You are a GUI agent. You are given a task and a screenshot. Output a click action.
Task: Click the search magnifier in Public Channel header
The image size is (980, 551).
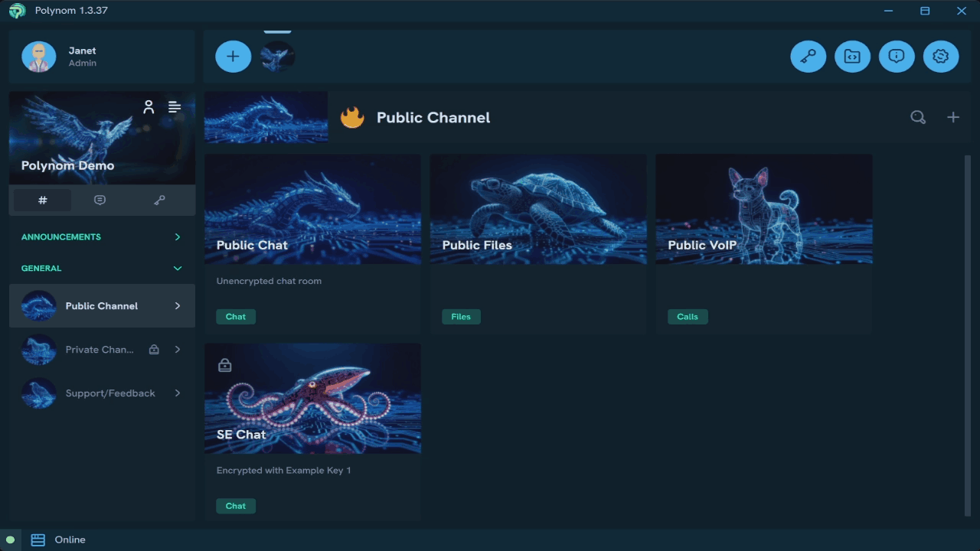(x=917, y=117)
